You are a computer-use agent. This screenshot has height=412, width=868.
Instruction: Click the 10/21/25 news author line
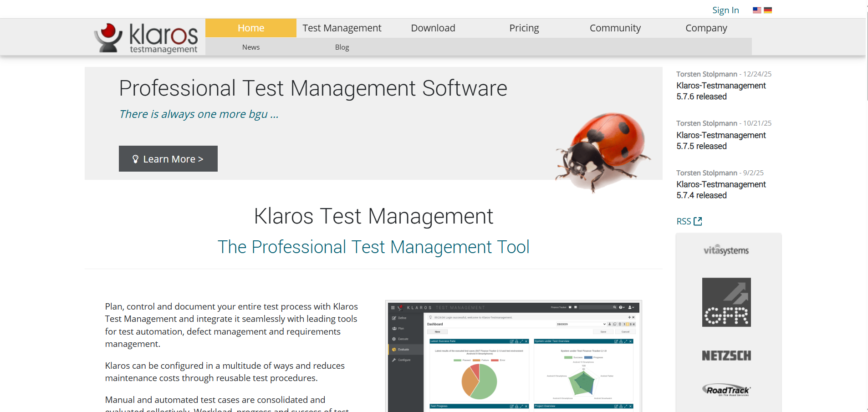click(724, 123)
